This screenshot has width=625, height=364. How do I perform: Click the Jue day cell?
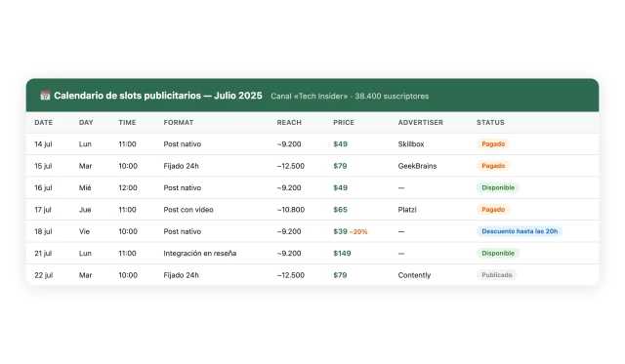click(85, 210)
